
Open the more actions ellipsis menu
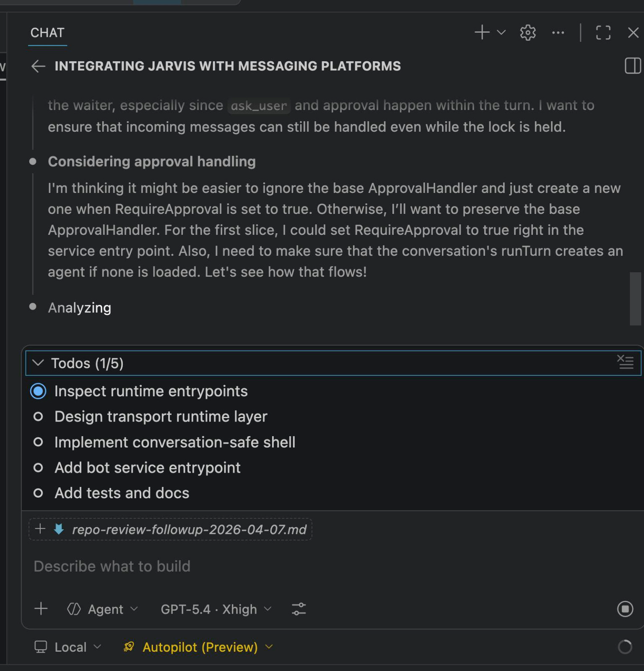tap(558, 32)
